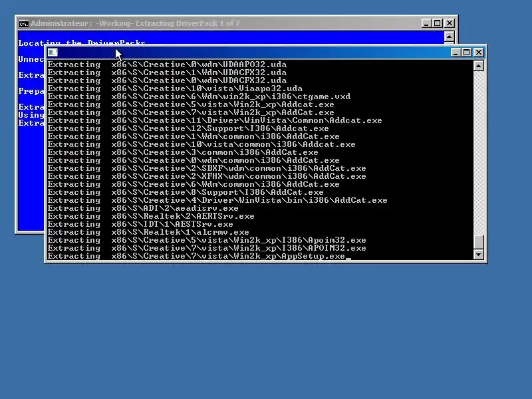Click line 'Creative\11\Driver\WinVista\Common\Addcat.exe'

point(215,120)
